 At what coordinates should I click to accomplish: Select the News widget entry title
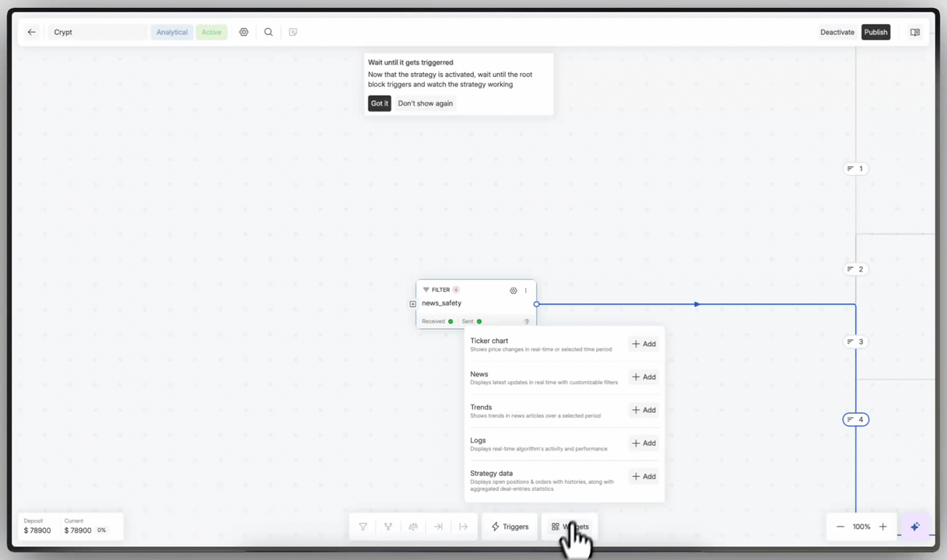click(x=479, y=374)
